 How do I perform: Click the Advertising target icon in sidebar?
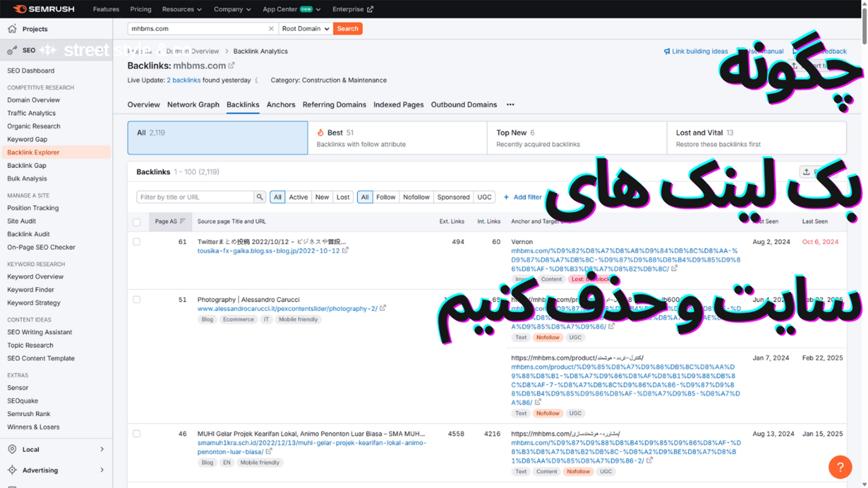12,470
